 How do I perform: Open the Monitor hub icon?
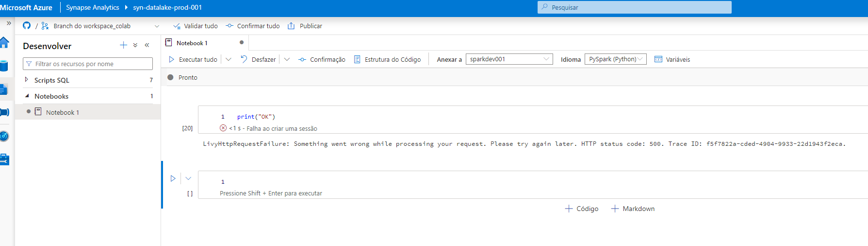click(x=4, y=136)
